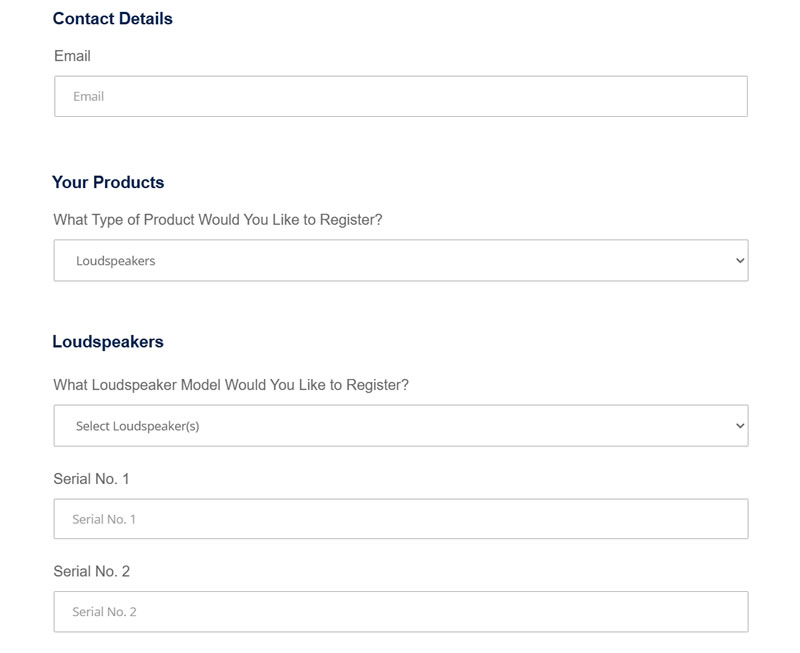800x653 pixels.
Task: Open the Select Loudspeaker(s) dropdown
Action: point(401,425)
